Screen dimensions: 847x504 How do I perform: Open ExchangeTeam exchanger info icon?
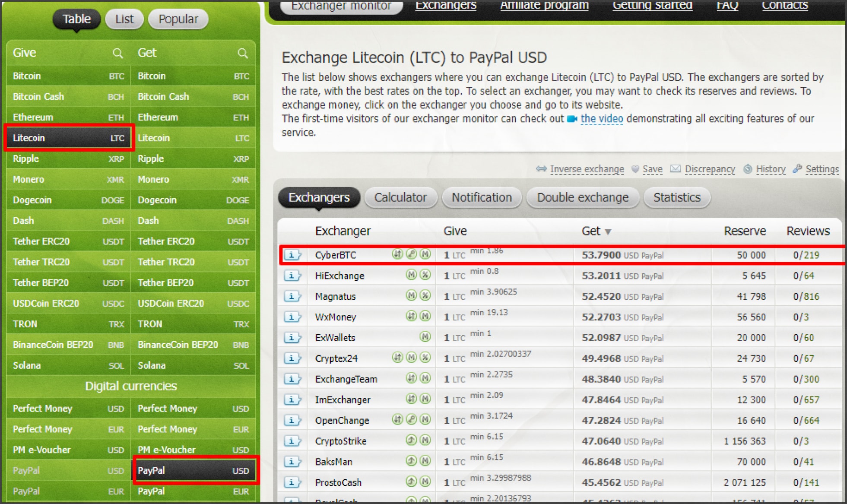coord(292,379)
